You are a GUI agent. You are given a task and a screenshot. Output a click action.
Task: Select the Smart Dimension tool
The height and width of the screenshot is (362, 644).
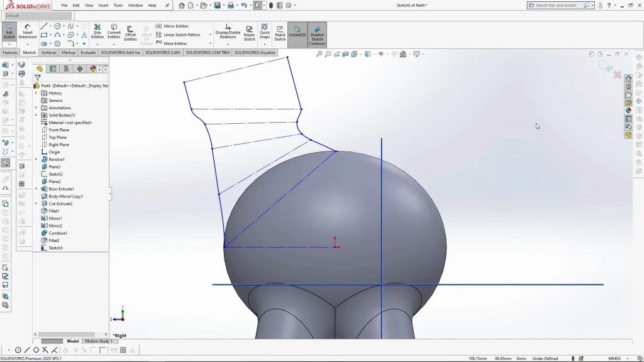(x=28, y=31)
